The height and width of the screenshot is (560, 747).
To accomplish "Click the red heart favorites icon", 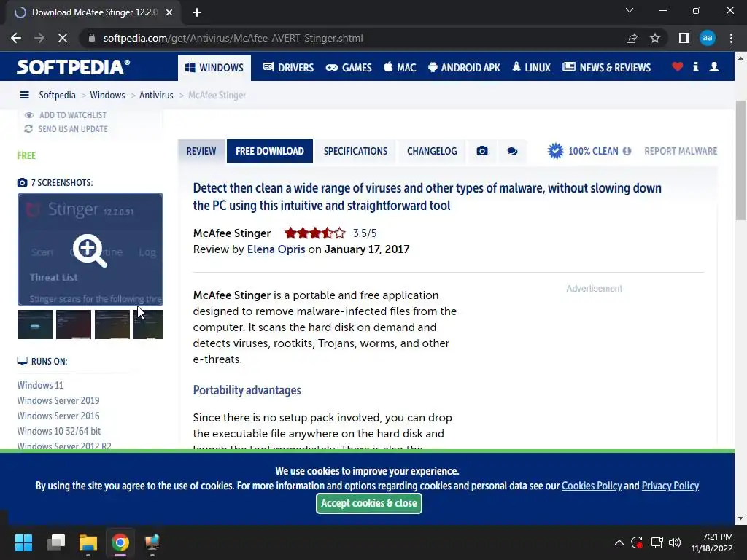I will (677, 67).
